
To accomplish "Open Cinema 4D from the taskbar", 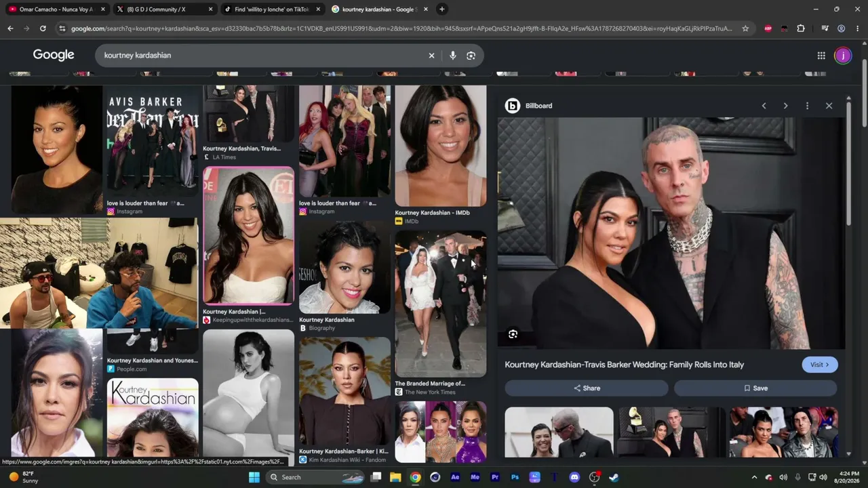I will (x=435, y=477).
